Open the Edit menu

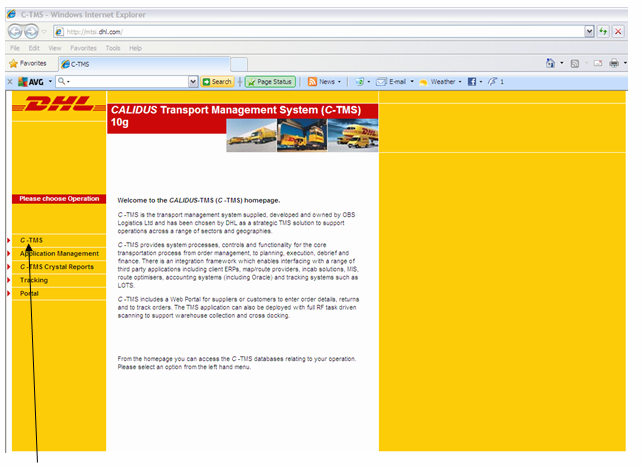[34, 48]
